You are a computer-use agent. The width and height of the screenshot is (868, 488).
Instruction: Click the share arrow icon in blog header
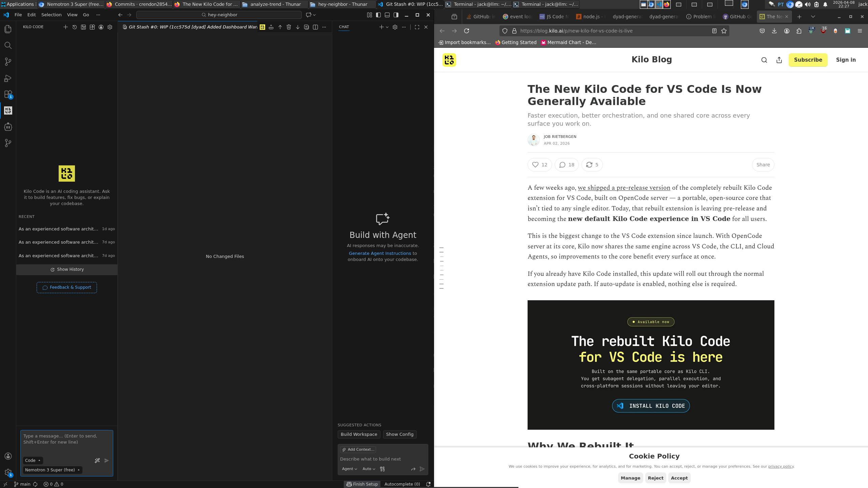tap(779, 60)
